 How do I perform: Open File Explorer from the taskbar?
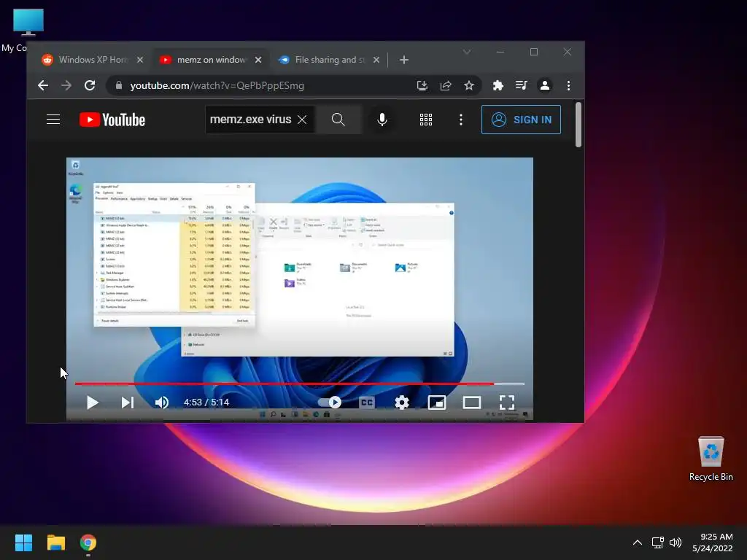pos(55,542)
